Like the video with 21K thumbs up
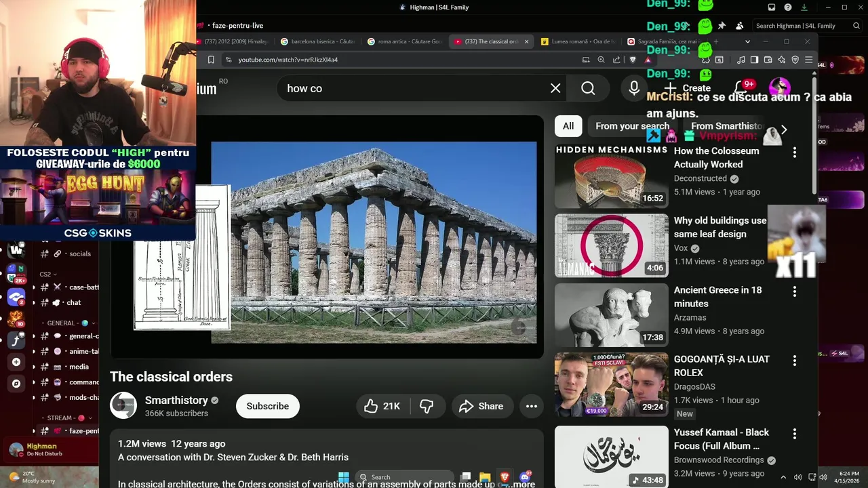Image resolution: width=868 pixels, height=488 pixels. (x=383, y=406)
